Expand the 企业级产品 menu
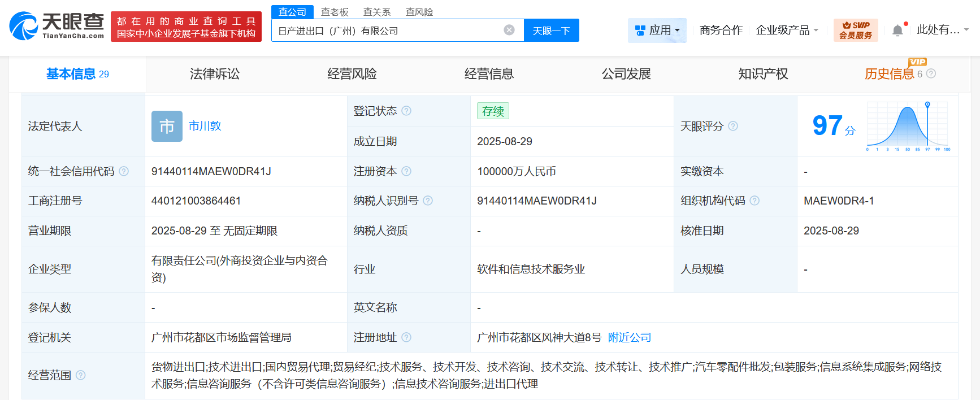This screenshot has height=400, width=980. [x=787, y=30]
